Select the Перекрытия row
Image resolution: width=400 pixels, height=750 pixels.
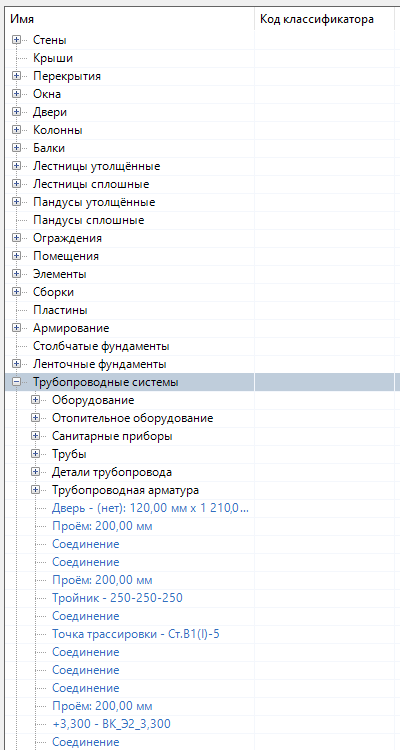pos(67,76)
